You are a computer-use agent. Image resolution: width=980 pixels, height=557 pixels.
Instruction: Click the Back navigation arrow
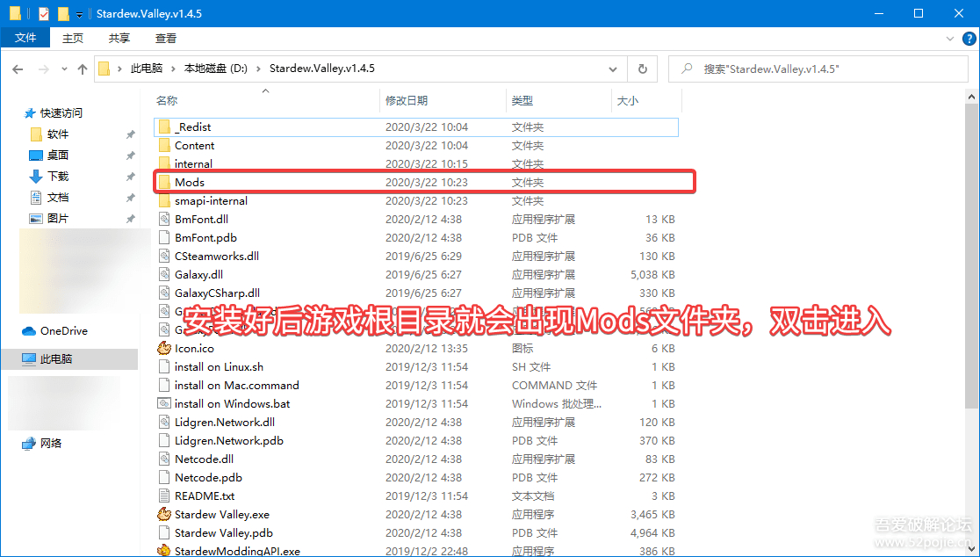pyautogui.click(x=18, y=69)
